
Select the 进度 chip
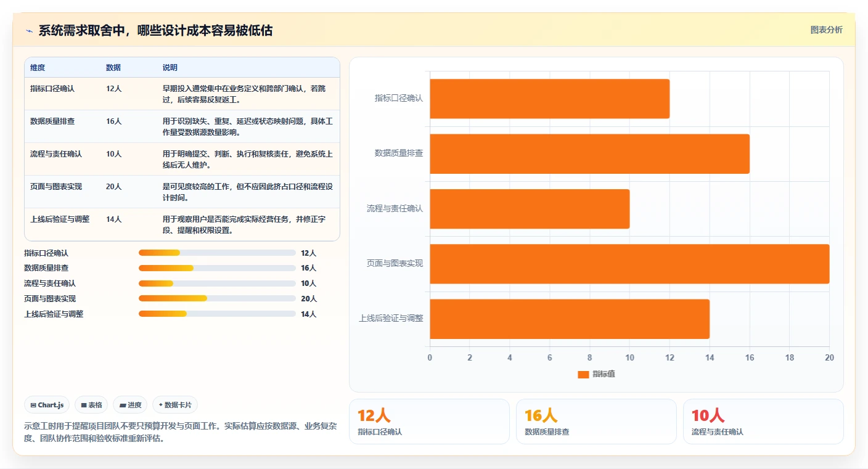tap(130, 405)
